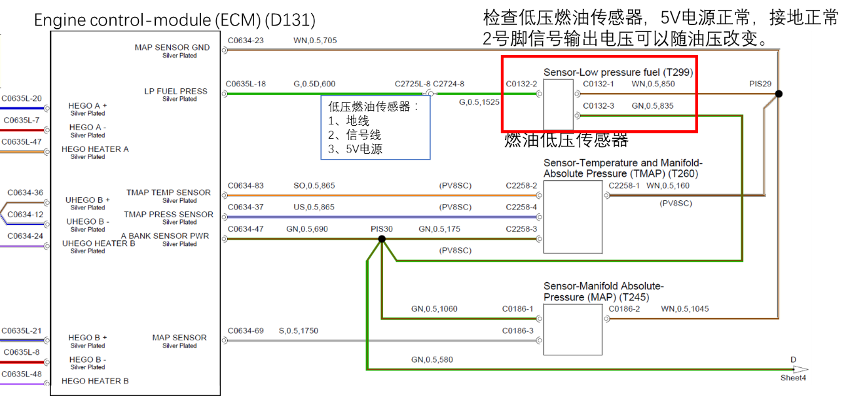Click the 燃油低压传感器 caption text
This screenshot has height=396, width=850.
coord(566,140)
